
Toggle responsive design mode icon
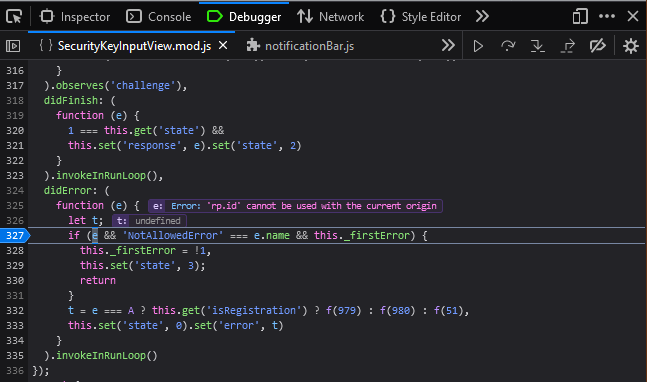tap(580, 17)
